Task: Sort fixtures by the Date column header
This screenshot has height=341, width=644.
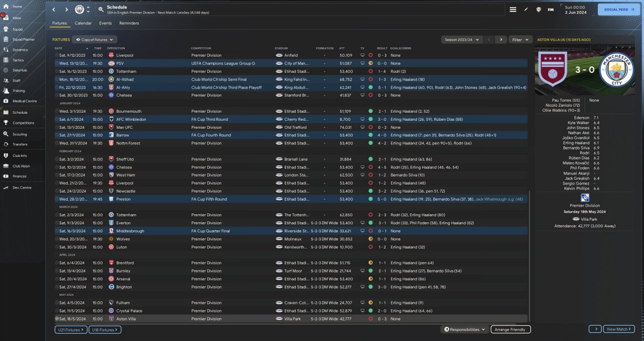Action: (58, 48)
